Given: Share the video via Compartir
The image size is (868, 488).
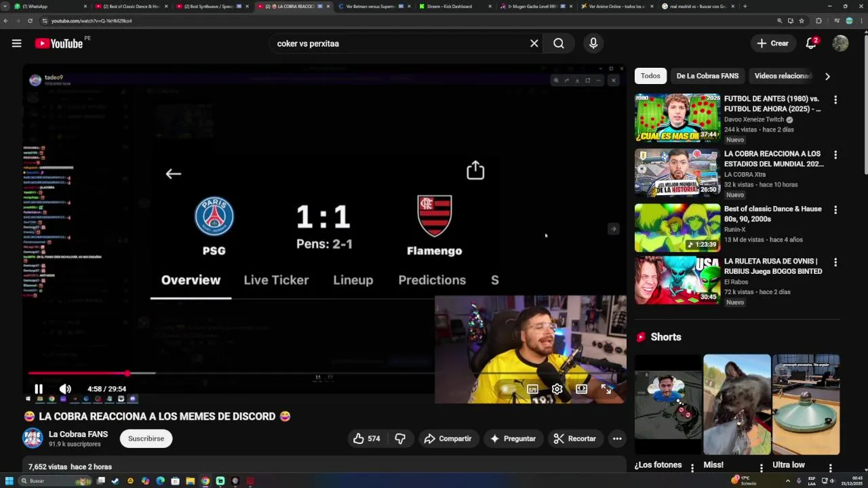Looking at the screenshot, I should (x=448, y=439).
